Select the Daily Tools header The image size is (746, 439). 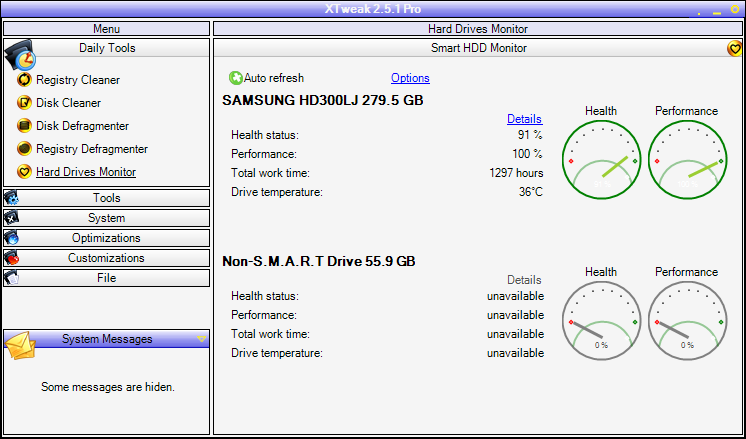(x=107, y=48)
